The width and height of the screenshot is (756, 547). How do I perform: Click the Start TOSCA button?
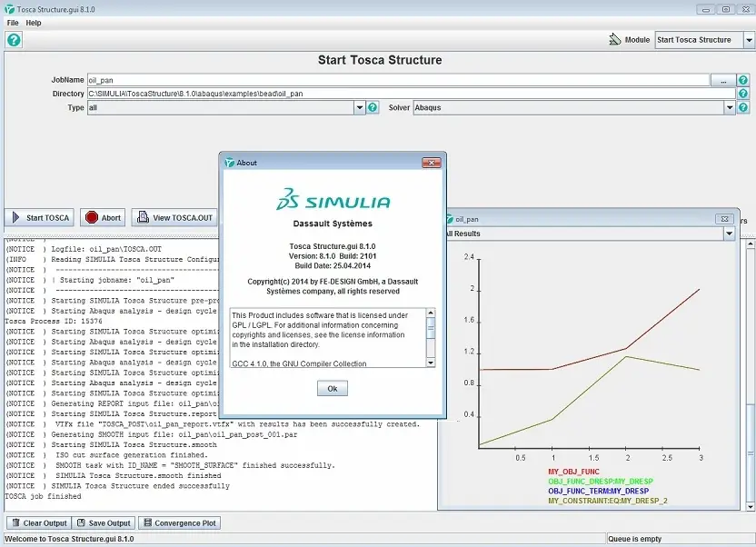pyautogui.click(x=40, y=218)
